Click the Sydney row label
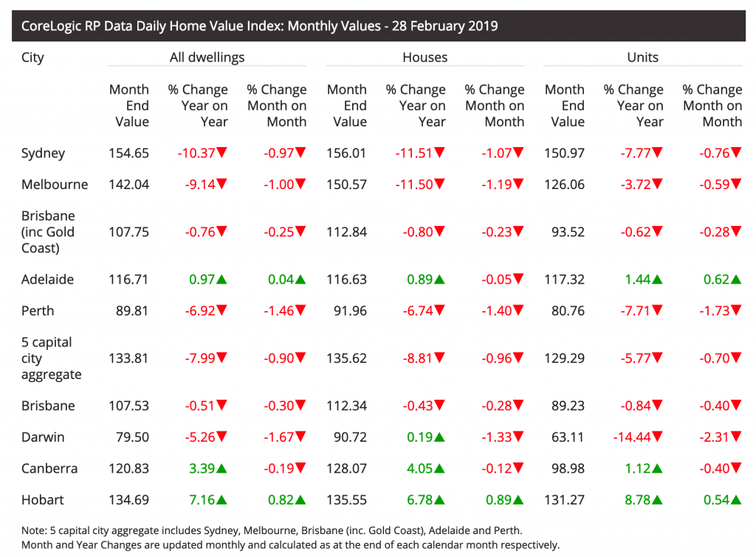756x557 pixels. click(43, 154)
